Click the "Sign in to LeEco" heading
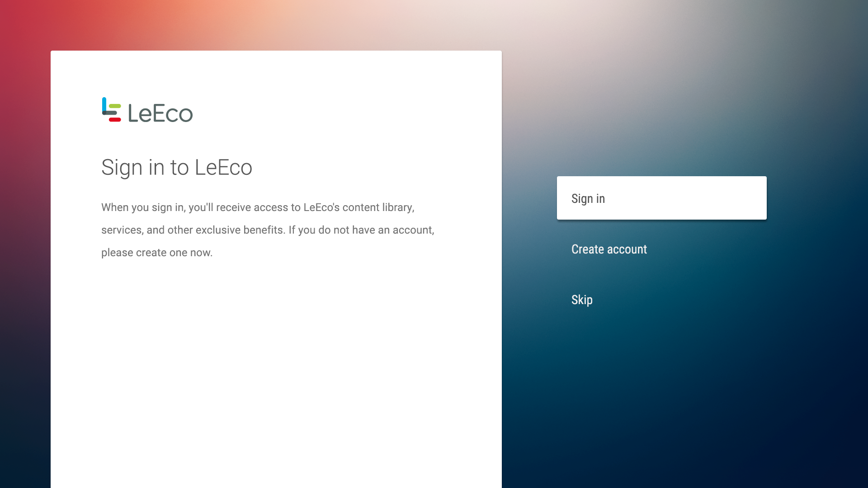 pos(177,168)
